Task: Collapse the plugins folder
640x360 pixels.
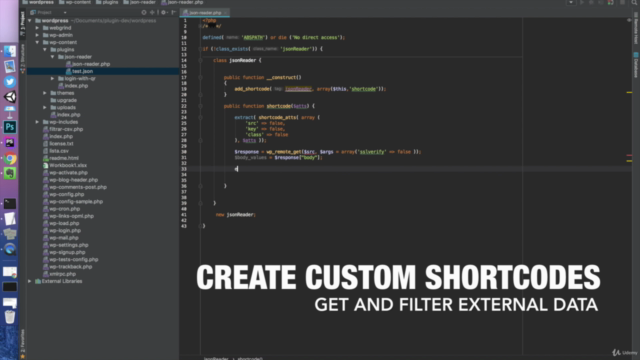Action: (x=44, y=49)
